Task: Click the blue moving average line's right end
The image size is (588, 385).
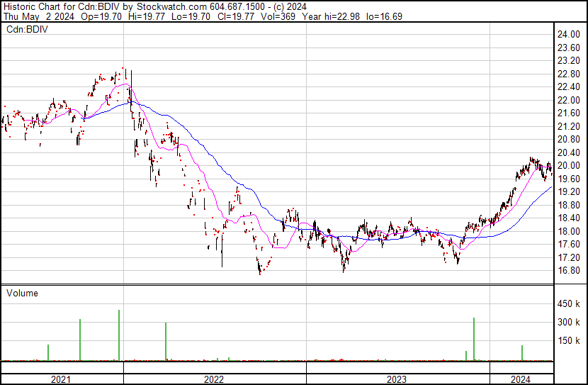Action: (550, 187)
